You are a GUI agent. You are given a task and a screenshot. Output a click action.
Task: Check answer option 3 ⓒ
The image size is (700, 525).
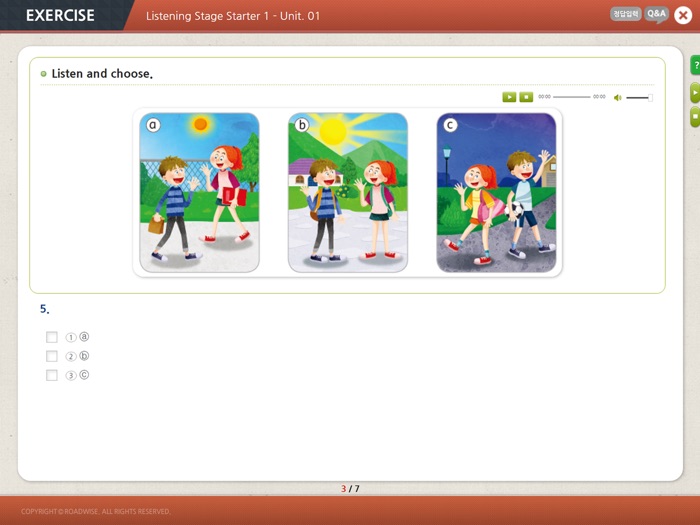click(x=52, y=375)
